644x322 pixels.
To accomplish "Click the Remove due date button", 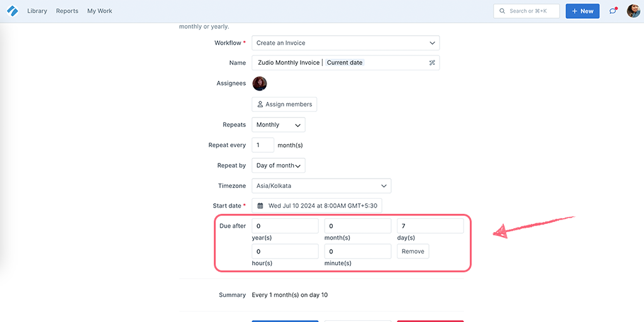I will [x=413, y=252].
